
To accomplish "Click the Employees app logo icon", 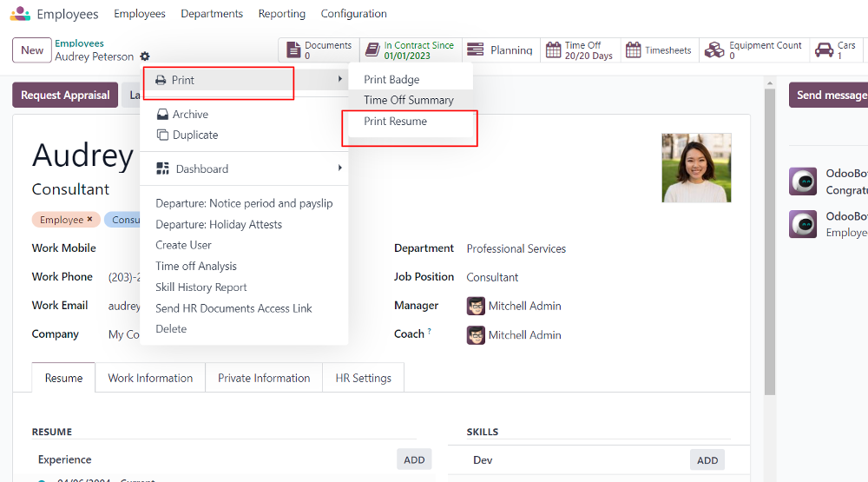I will click(20, 14).
